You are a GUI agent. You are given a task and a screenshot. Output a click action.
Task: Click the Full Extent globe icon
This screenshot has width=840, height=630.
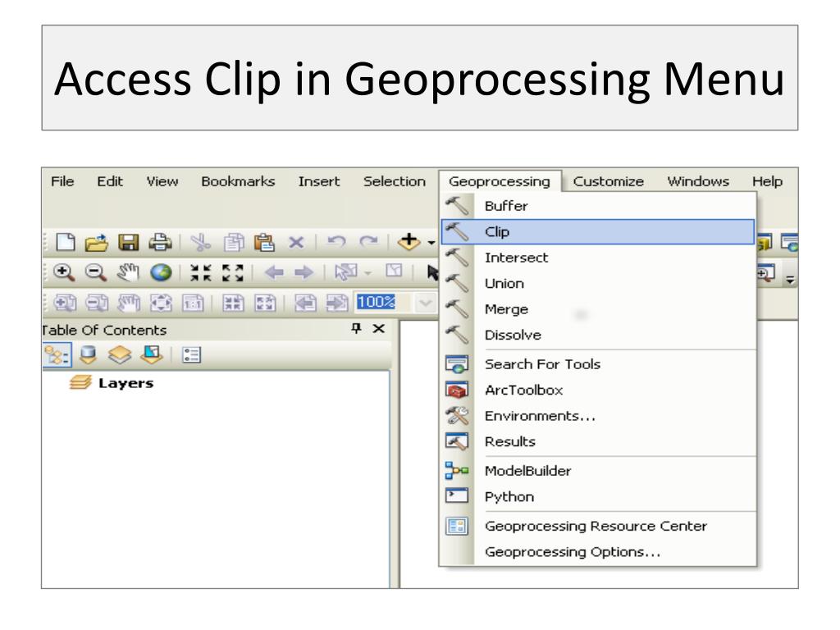click(x=161, y=272)
